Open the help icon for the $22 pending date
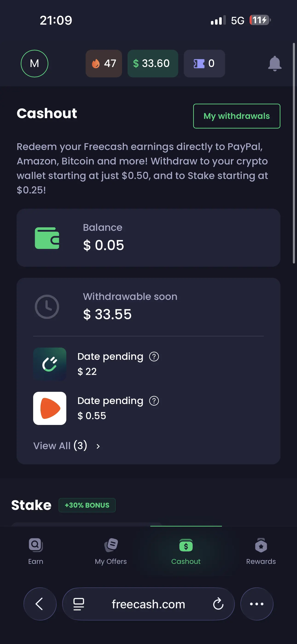Viewport: 297px width, 644px height. (154, 357)
